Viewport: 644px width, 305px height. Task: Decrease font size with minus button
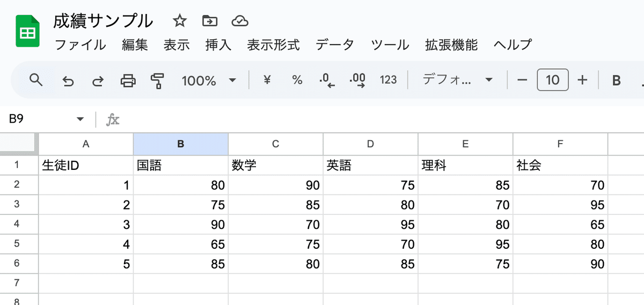522,80
